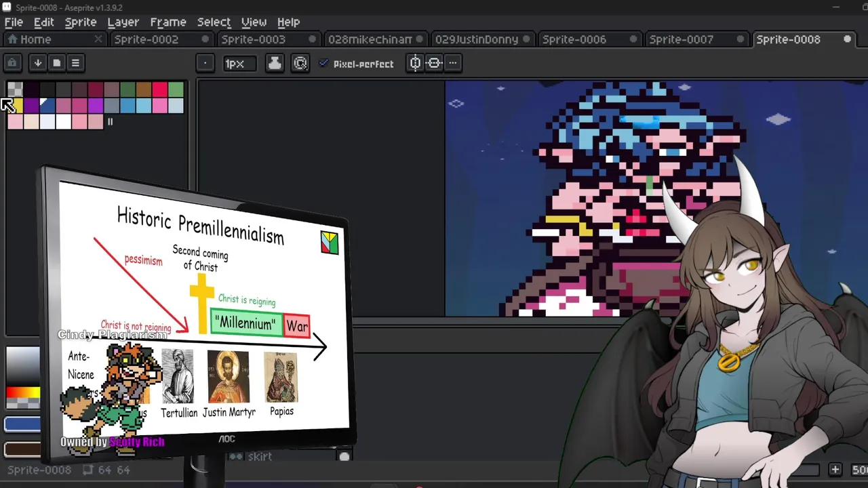Image resolution: width=868 pixels, height=488 pixels.
Task: Open the Help menu
Action: pos(288,22)
